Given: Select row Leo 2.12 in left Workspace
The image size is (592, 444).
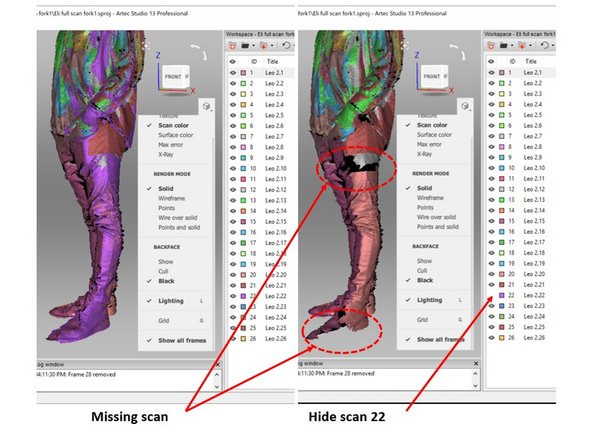Looking at the screenshot, I should [261, 190].
